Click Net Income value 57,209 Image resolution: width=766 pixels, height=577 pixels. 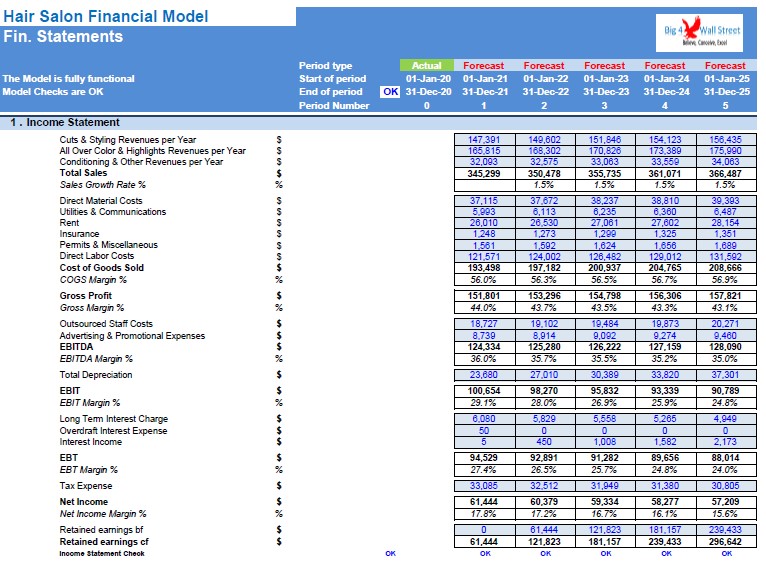click(x=726, y=502)
